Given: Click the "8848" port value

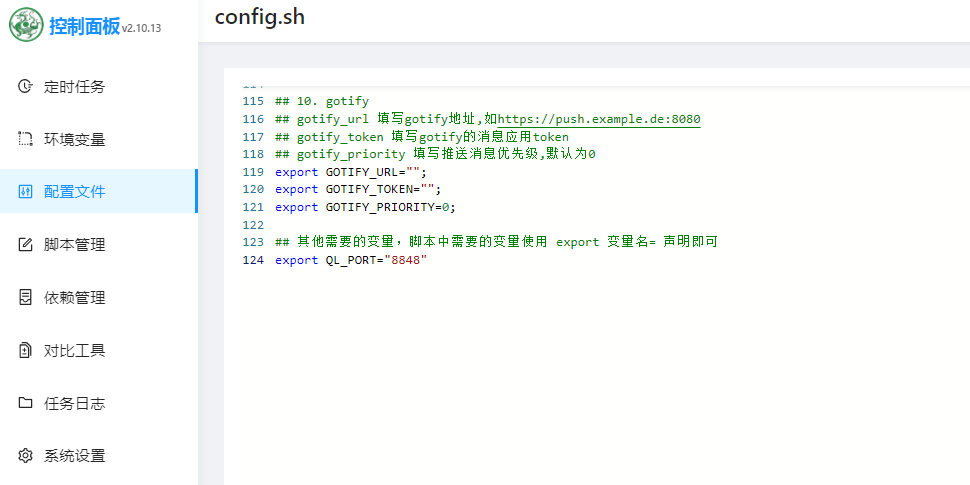Looking at the screenshot, I should [x=406, y=260].
